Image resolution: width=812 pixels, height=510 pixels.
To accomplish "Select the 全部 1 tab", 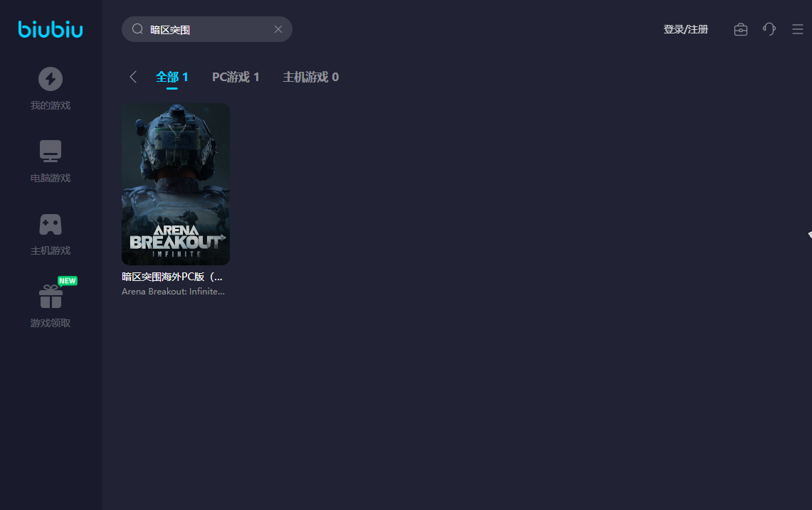I will 172,77.
